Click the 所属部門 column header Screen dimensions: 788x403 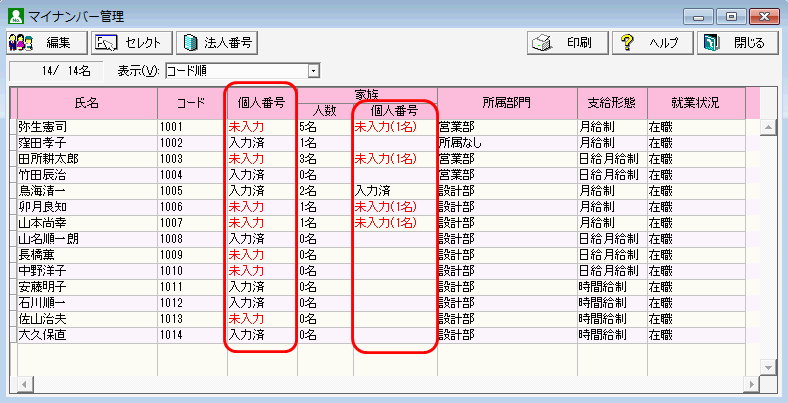point(506,103)
